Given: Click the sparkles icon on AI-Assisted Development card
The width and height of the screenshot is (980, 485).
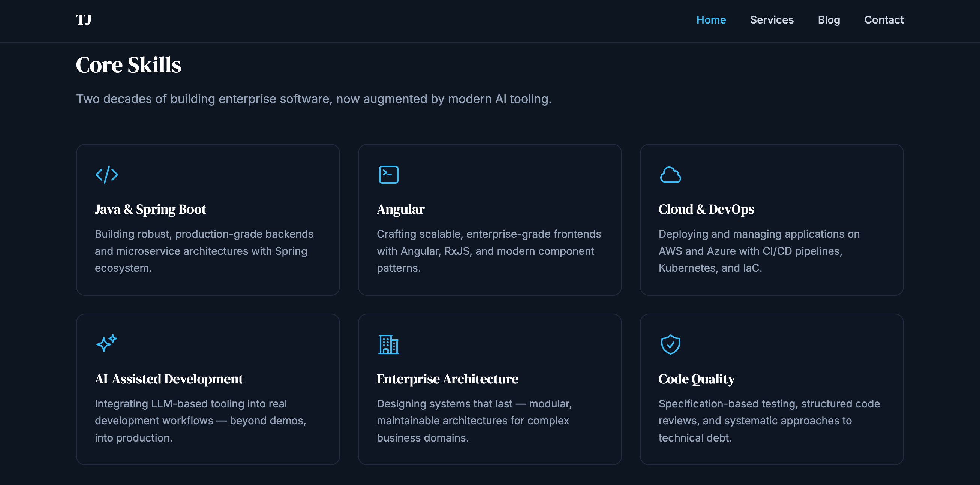Looking at the screenshot, I should [x=106, y=344].
